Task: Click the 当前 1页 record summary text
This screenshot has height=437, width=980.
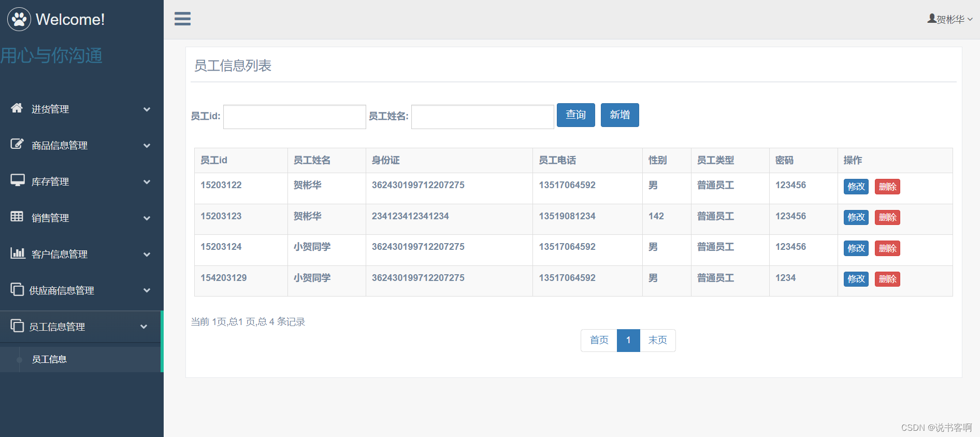Action: click(x=248, y=322)
